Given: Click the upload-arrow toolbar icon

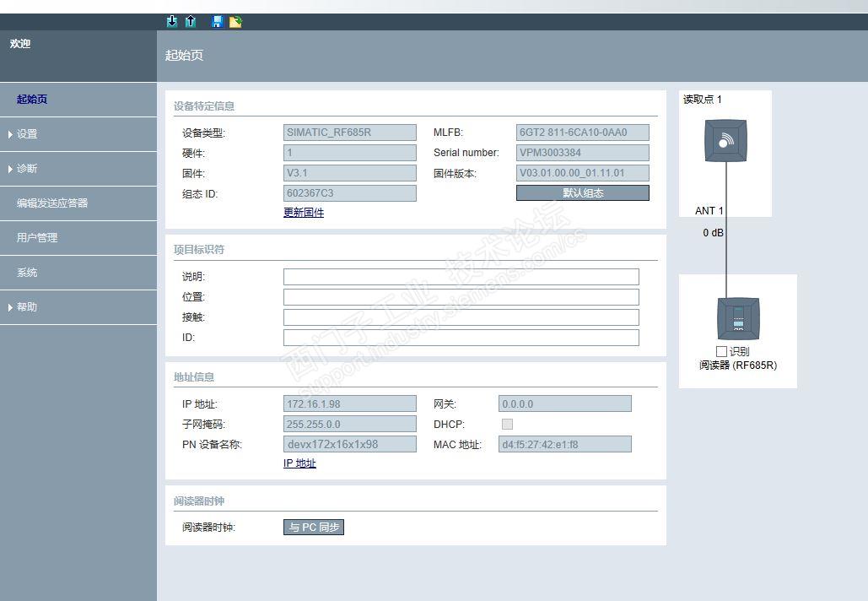Looking at the screenshot, I should pyautogui.click(x=191, y=22).
